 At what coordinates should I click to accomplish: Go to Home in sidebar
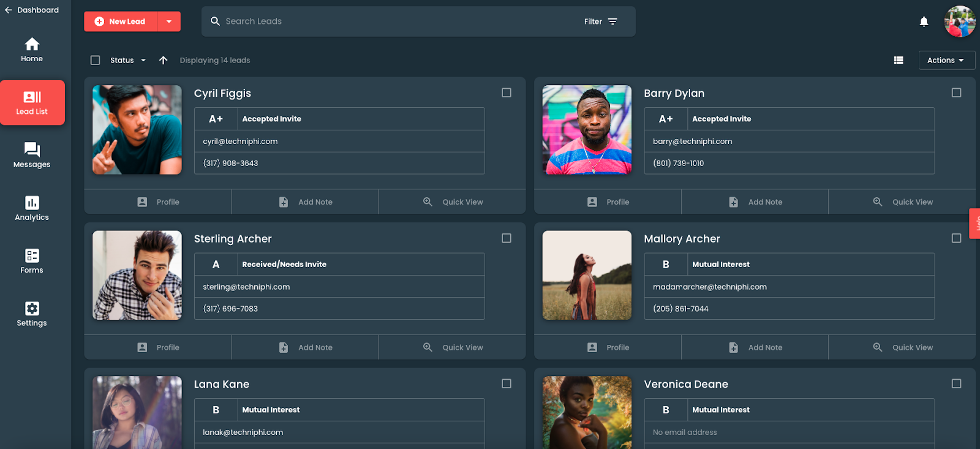click(32, 50)
